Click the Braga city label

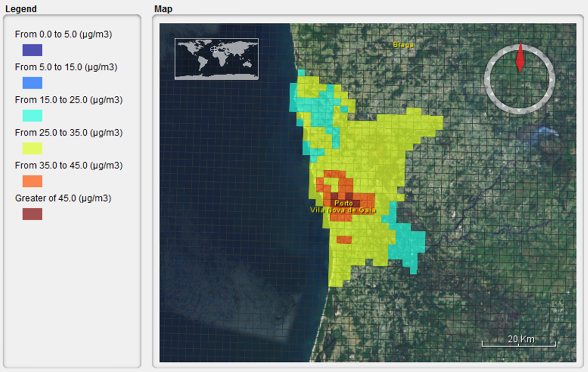(x=403, y=45)
